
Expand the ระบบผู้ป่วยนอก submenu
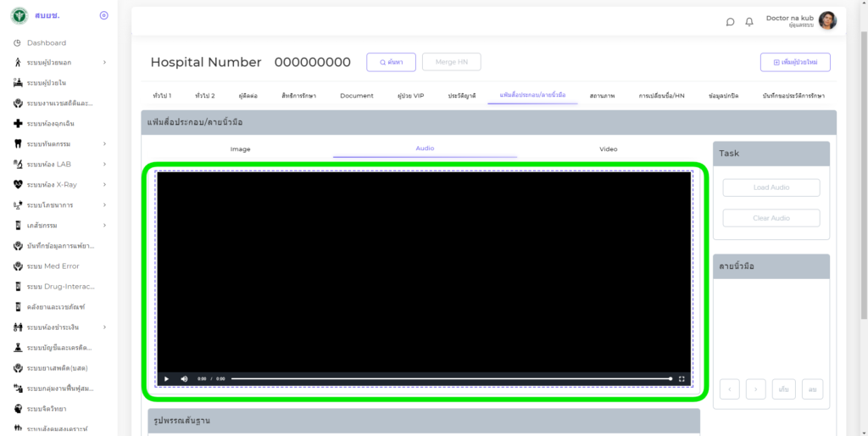pos(104,62)
